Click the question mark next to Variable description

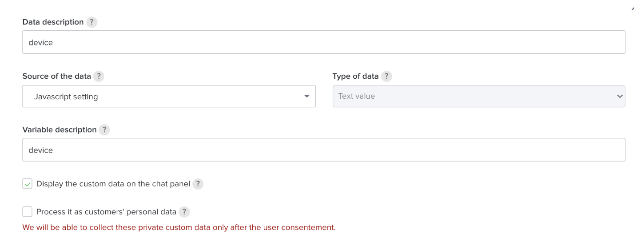(104, 130)
